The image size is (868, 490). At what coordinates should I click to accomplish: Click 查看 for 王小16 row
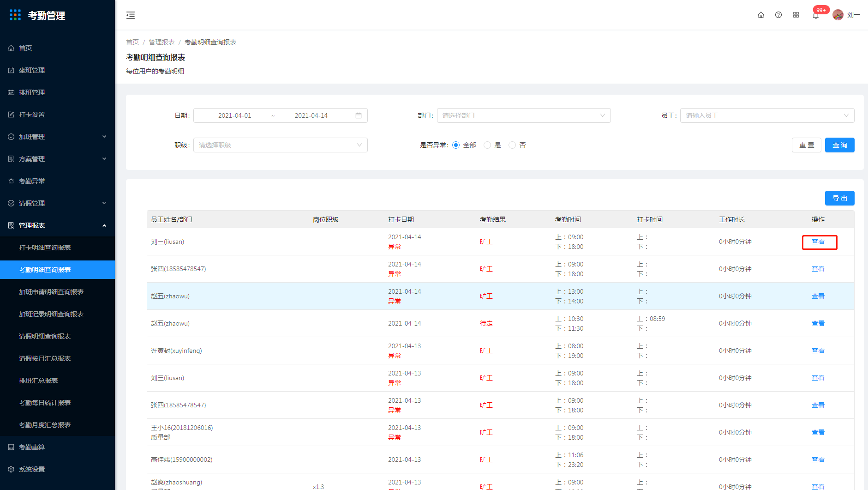[x=818, y=432]
